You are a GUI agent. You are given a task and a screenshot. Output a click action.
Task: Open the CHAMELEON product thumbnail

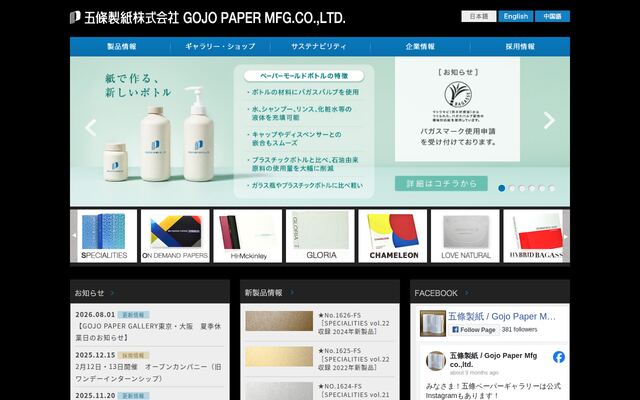pos(393,236)
